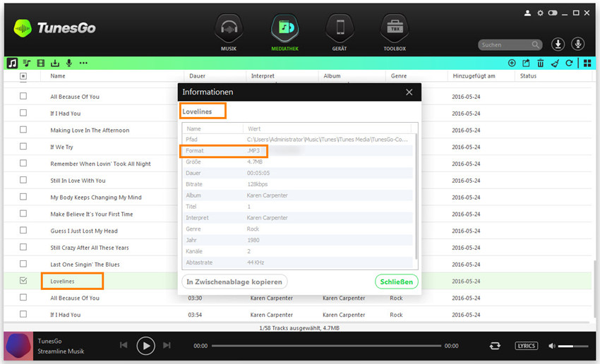Click In Zwischenablage kopieren button
This screenshot has height=364, width=600.
click(x=234, y=281)
